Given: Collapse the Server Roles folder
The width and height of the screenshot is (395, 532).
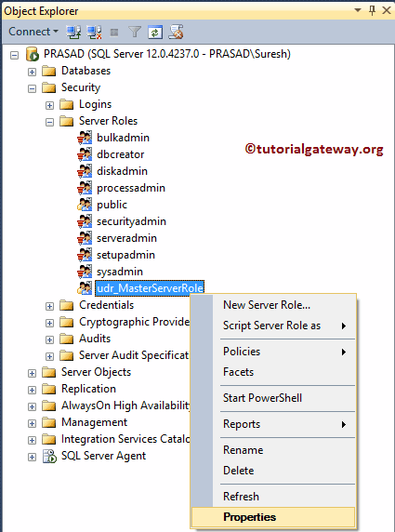Looking at the screenshot, I should pos(49,122).
